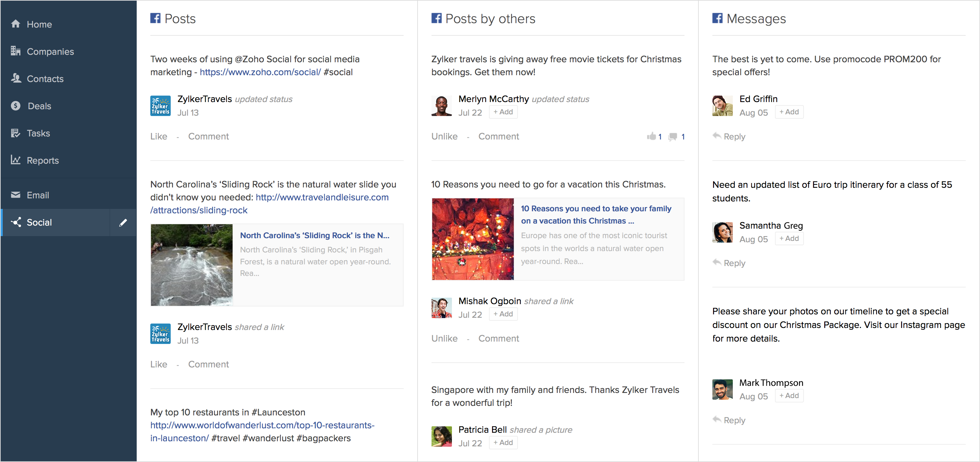
Task: Click the Deals dollar icon
Action: pyautogui.click(x=16, y=106)
